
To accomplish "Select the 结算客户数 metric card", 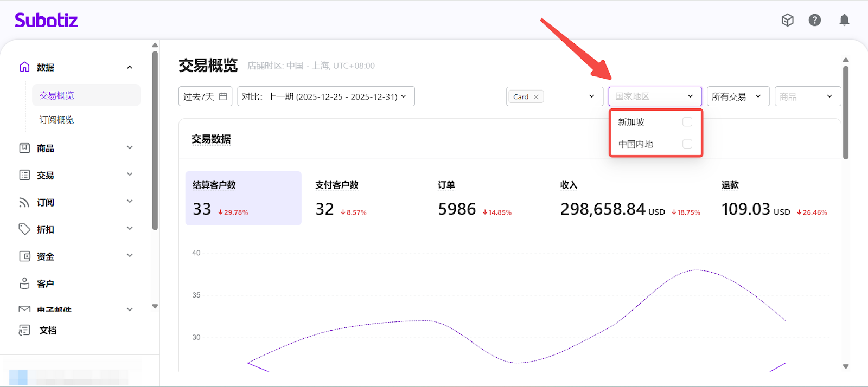I will [x=243, y=198].
